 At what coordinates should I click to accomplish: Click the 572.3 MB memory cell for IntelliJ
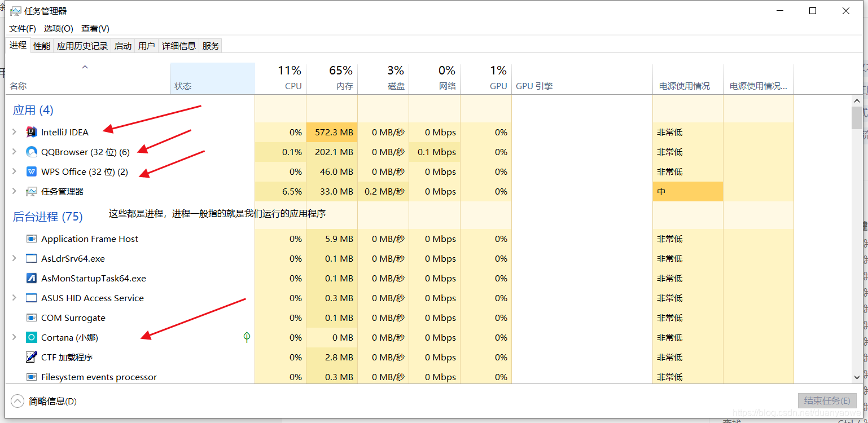pyautogui.click(x=332, y=133)
